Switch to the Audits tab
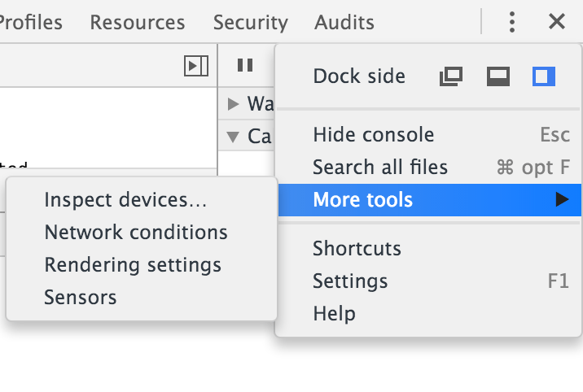This screenshot has height=392, width=583. click(344, 22)
